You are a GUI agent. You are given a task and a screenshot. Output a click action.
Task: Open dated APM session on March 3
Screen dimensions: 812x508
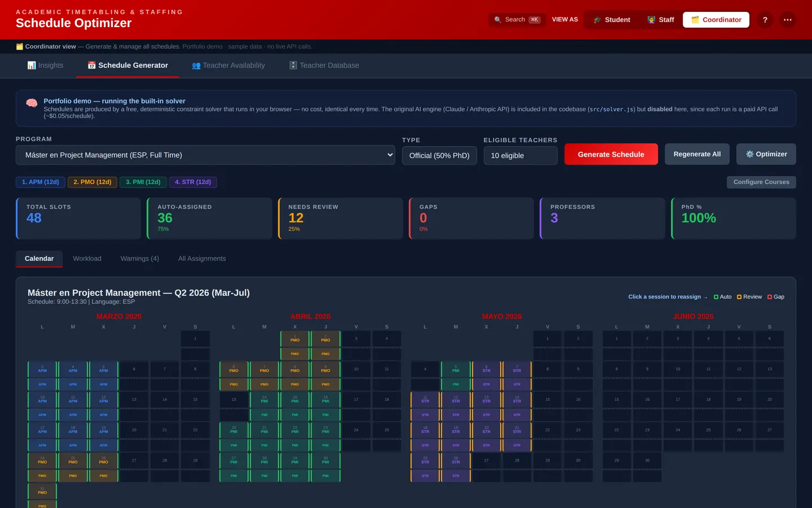[42, 369]
